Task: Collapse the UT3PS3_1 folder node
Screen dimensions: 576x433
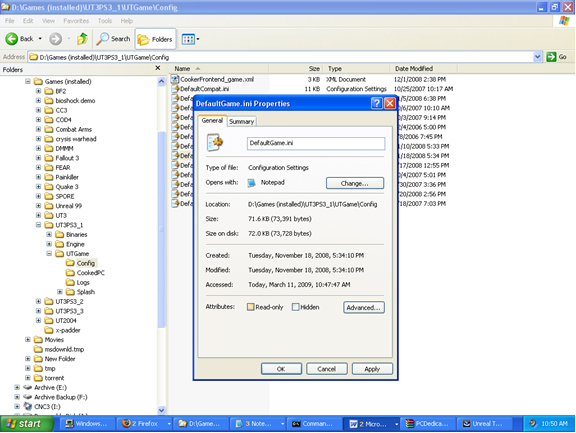Action: [38, 225]
